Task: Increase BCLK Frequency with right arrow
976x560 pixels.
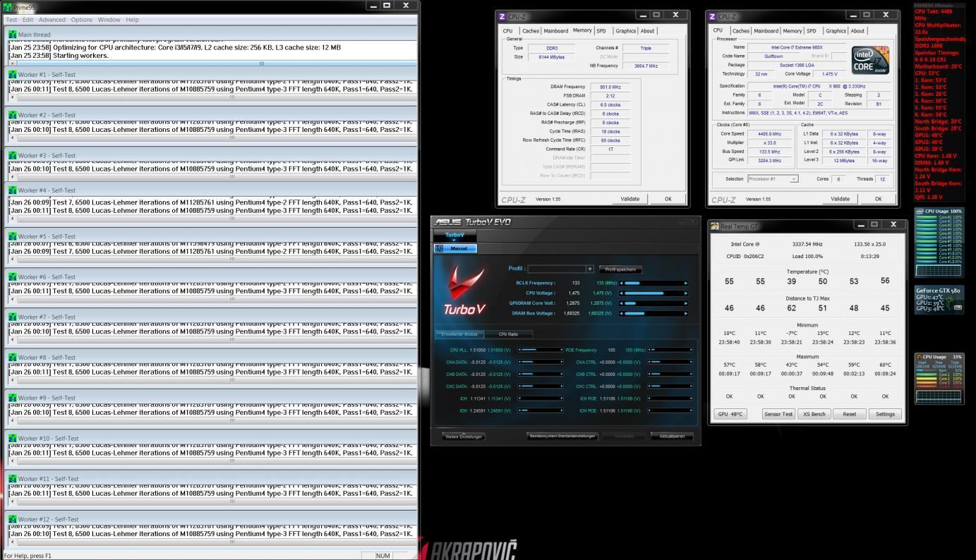Action: pyautogui.click(x=686, y=283)
